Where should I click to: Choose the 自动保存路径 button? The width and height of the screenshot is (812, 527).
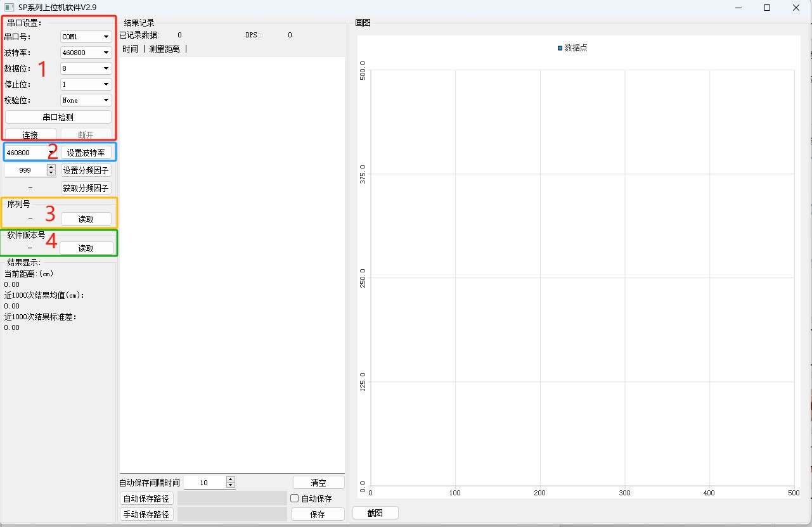pos(146,498)
